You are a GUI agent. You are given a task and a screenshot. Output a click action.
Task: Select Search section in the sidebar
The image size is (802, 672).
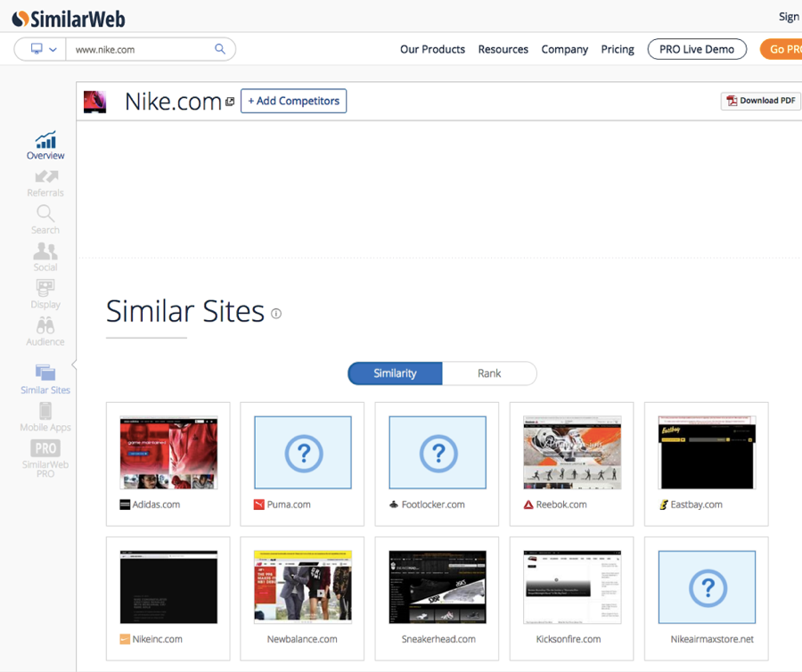pos(45,220)
